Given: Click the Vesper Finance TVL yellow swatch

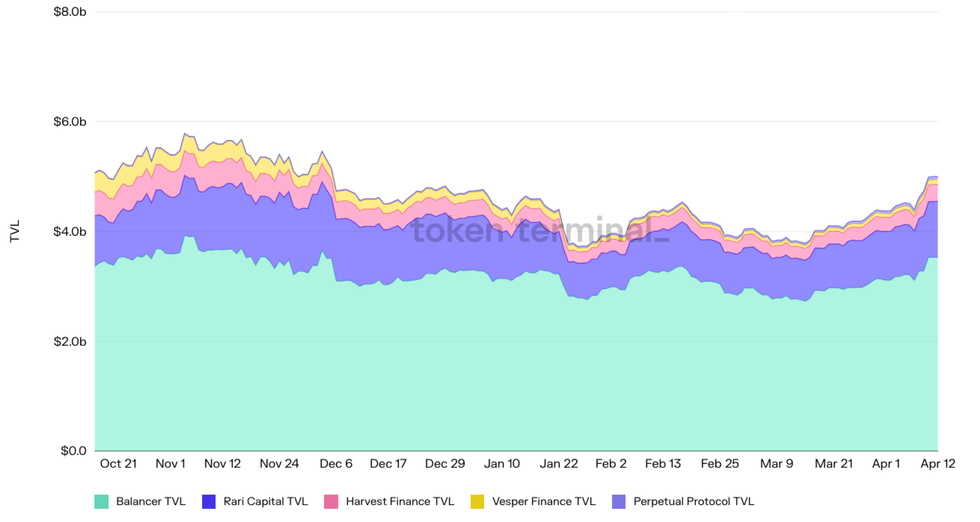Looking at the screenshot, I should click(477, 502).
